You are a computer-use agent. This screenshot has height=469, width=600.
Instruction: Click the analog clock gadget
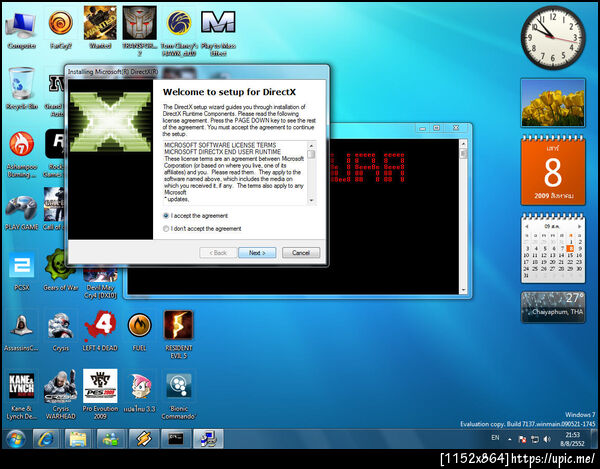pos(553,37)
